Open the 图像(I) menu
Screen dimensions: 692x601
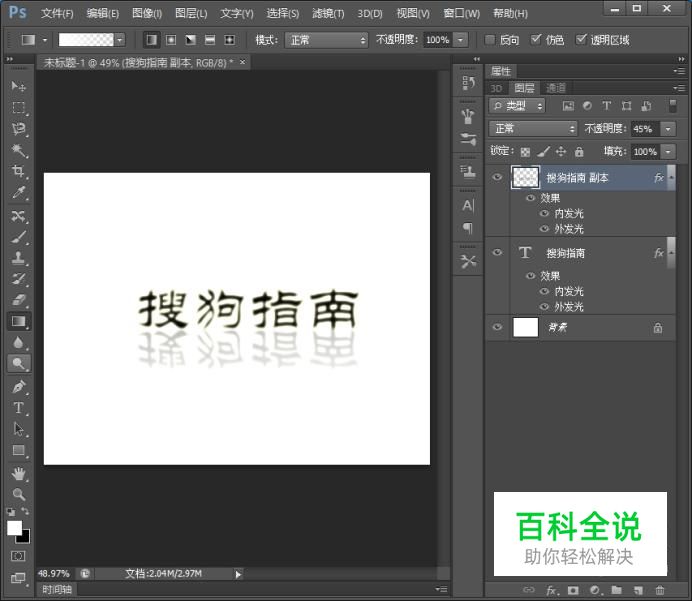(x=147, y=14)
